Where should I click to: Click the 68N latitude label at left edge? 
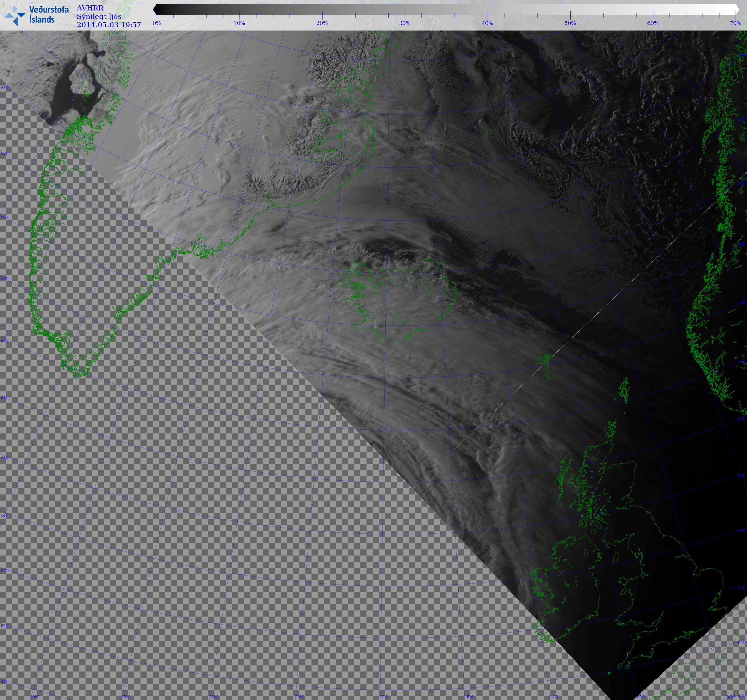tap(5, 88)
